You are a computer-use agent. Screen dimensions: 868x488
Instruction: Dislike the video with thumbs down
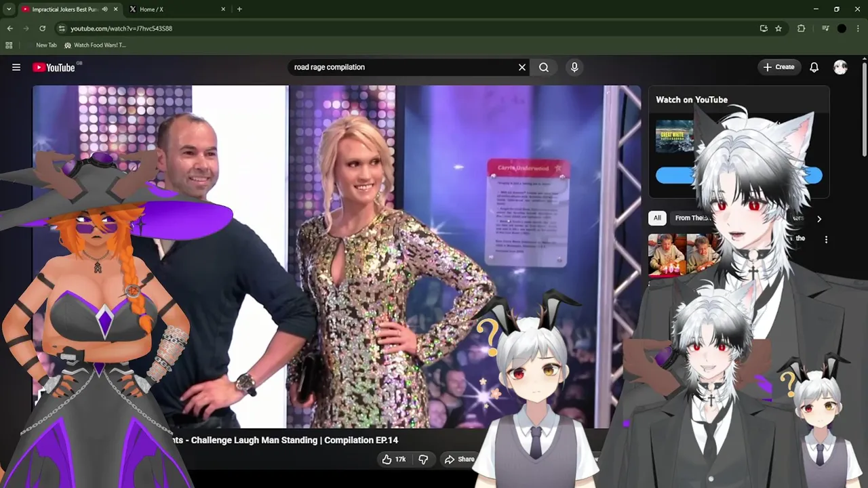[x=423, y=460]
